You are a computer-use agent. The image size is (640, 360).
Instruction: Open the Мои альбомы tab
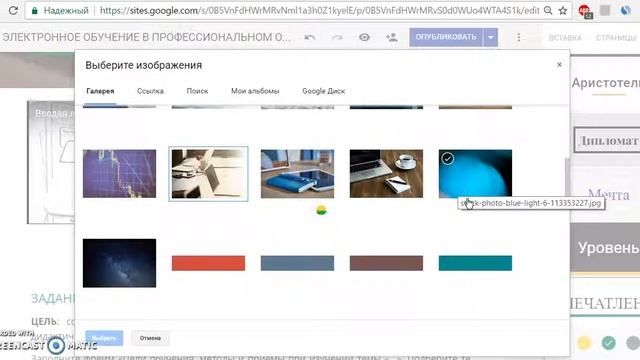click(x=255, y=91)
